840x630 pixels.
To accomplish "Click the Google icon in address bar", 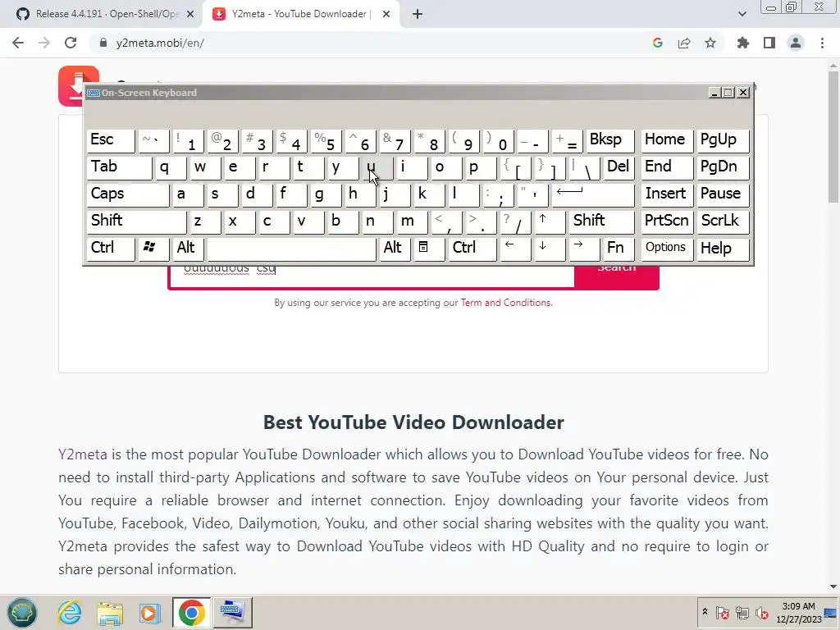I will (x=658, y=43).
